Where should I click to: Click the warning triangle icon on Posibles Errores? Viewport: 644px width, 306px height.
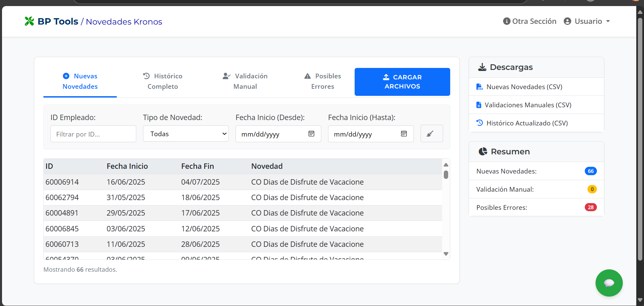pyautogui.click(x=308, y=76)
